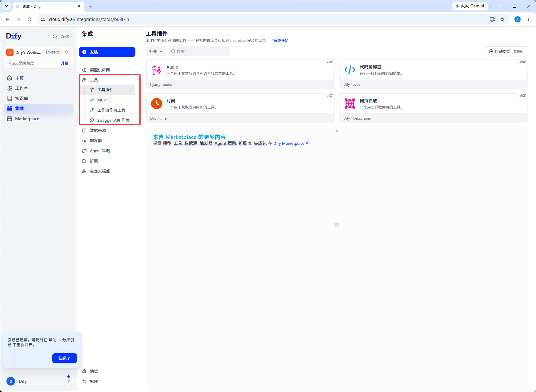Click the Dify logo
Image resolution: width=536 pixels, height=392 pixels.
[14, 36]
